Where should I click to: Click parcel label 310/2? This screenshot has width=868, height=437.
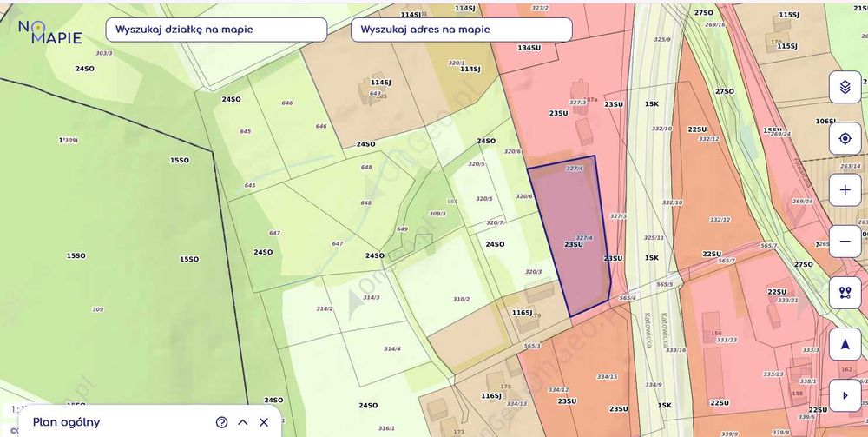coord(461,299)
